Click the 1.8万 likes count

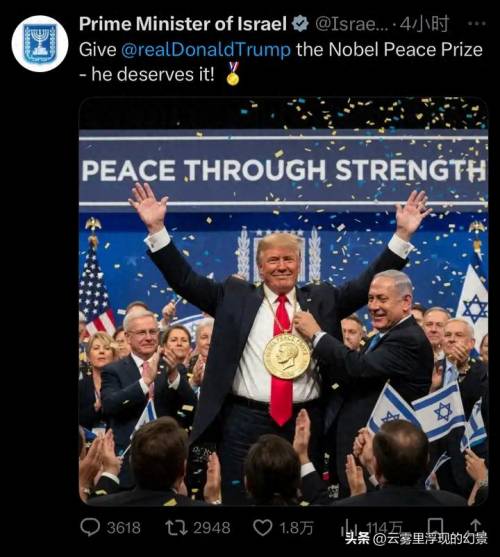[297, 528]
